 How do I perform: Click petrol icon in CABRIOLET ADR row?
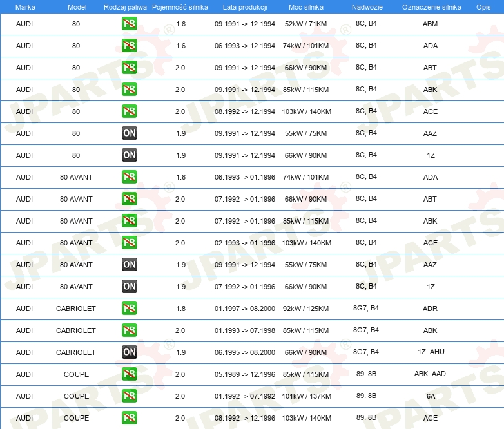(129, 308)
